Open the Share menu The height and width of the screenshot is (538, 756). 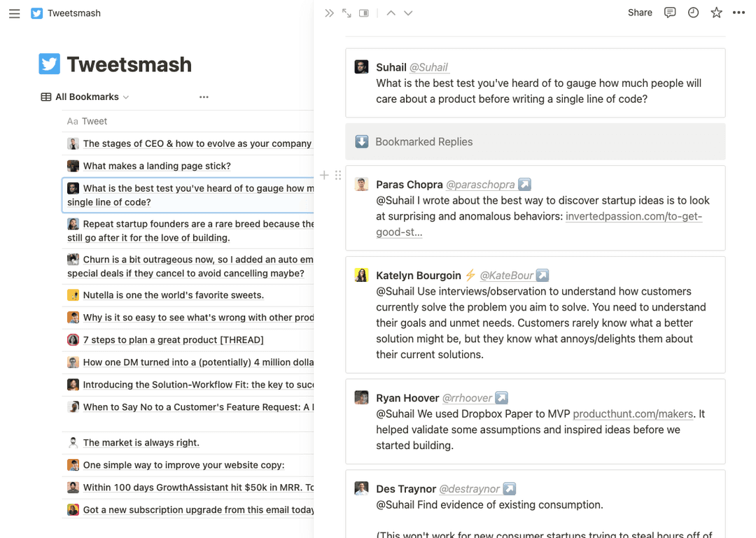[x=639, y=12]
